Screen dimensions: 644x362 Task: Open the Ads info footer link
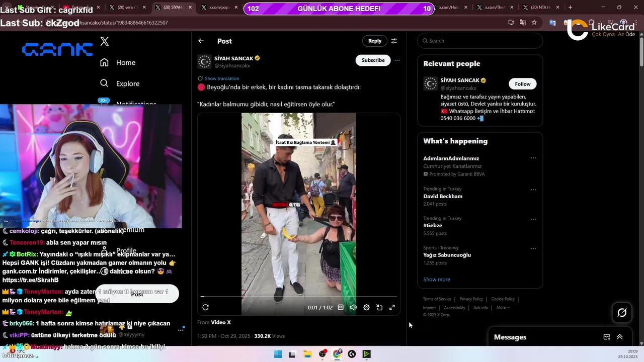click(x=480, y=308)
